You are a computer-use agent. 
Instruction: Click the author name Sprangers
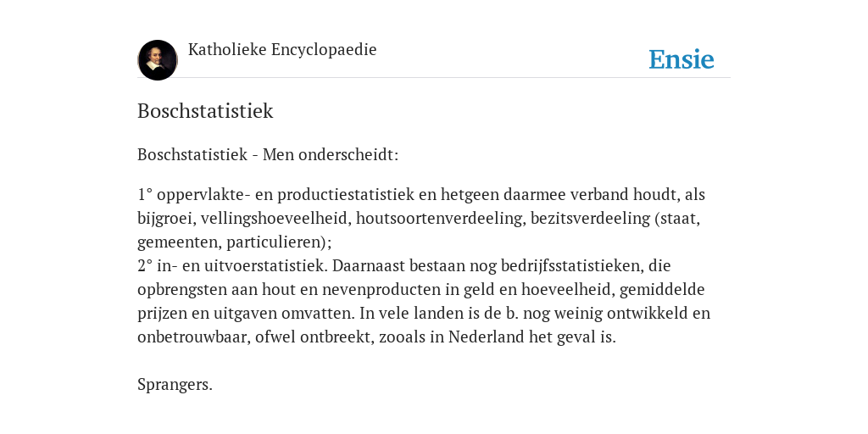click(175, 385)
